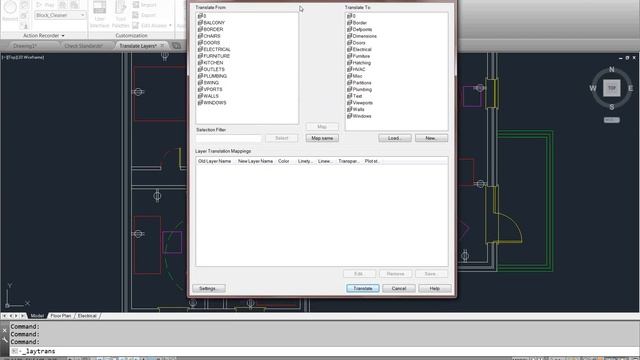Click W on the ViewCube compass
The image size is (640, 360).
click(x=593, y=88)
